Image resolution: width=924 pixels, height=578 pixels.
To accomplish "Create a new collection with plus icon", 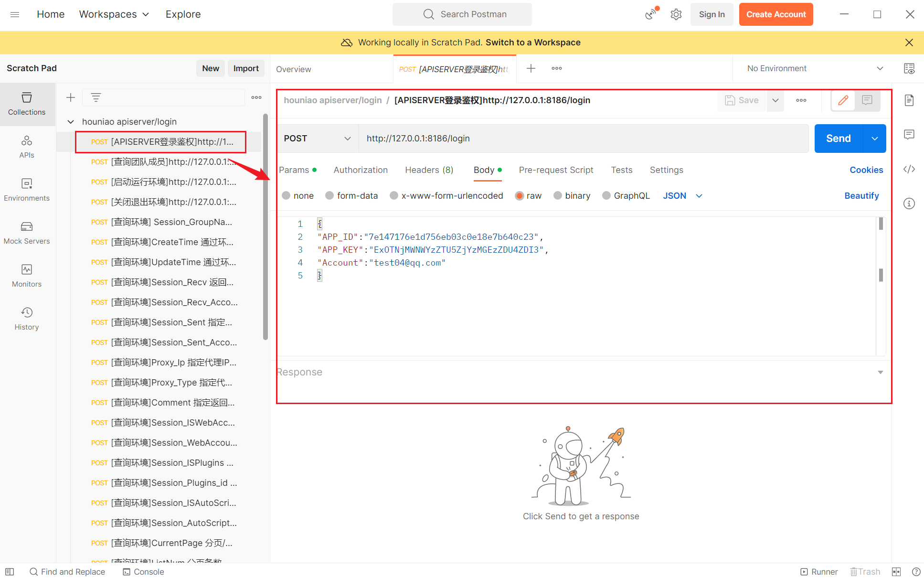I will pos(71,97).
